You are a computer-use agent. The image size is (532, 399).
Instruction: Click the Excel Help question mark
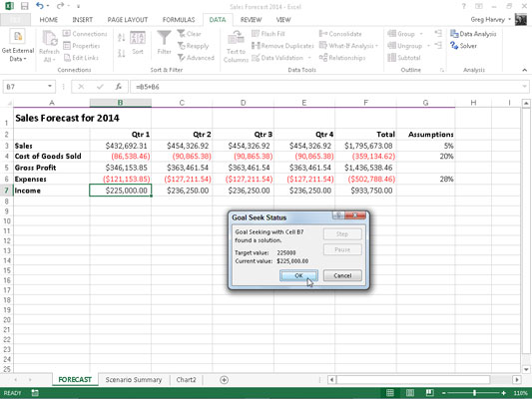coord(464,6)
